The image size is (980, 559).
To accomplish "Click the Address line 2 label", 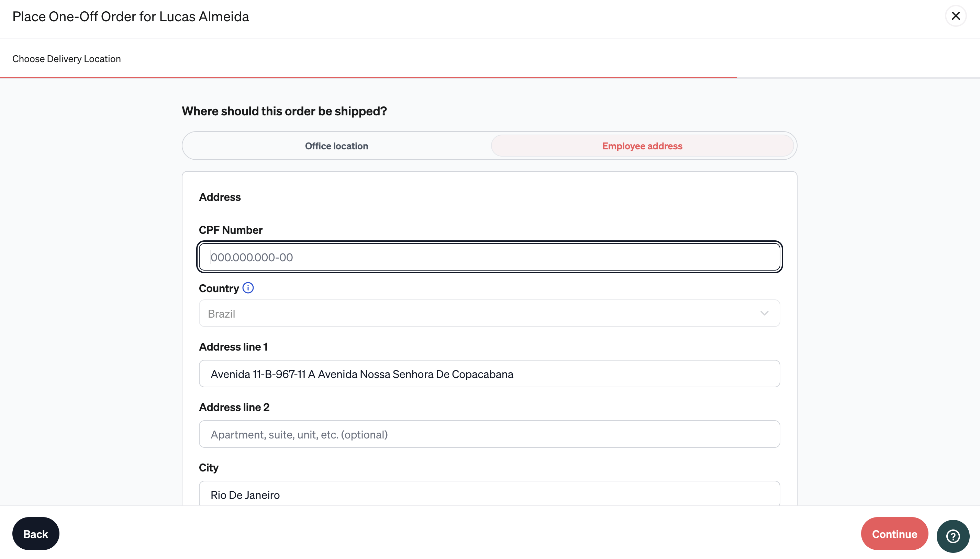I will [x=234, y=407].
